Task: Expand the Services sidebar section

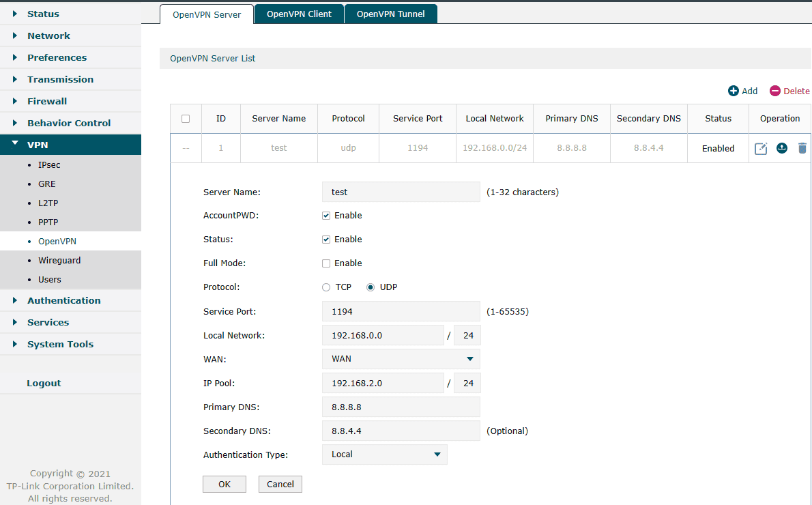Action: [x=70, y=322]
